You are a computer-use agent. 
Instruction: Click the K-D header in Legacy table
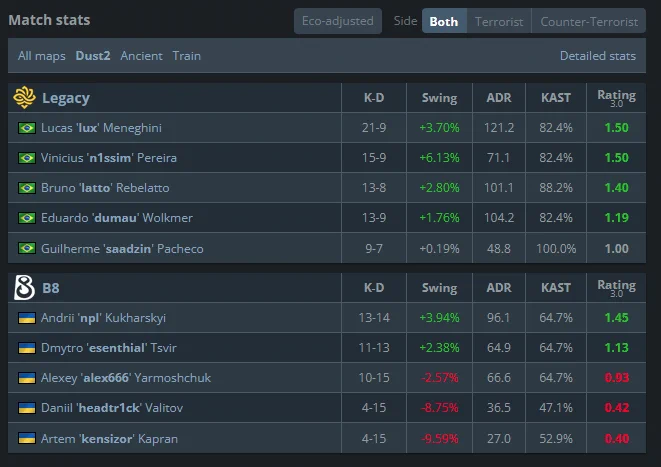(x=374, y=98)
